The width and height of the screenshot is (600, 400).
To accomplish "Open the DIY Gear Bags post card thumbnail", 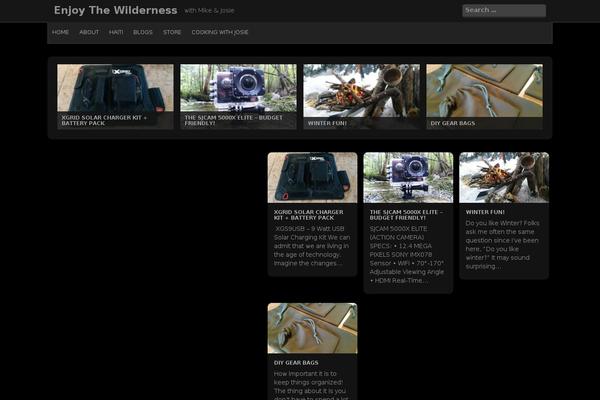I will pos(313,328).
